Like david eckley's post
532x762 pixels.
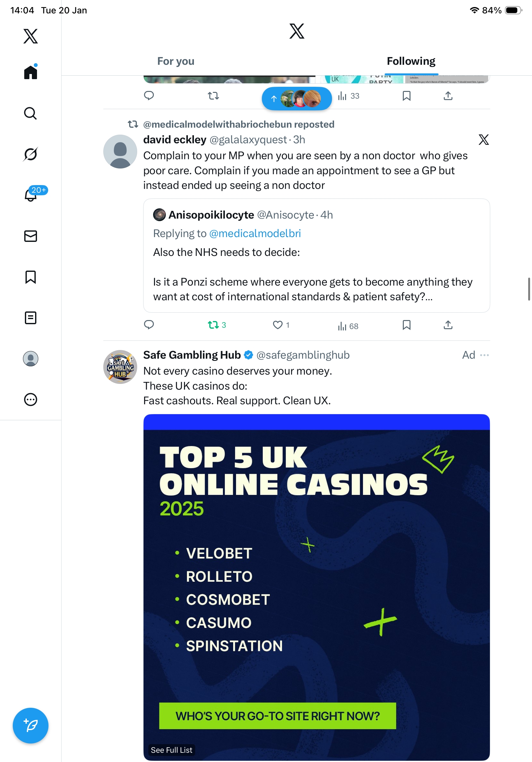[x=277, y=325]
